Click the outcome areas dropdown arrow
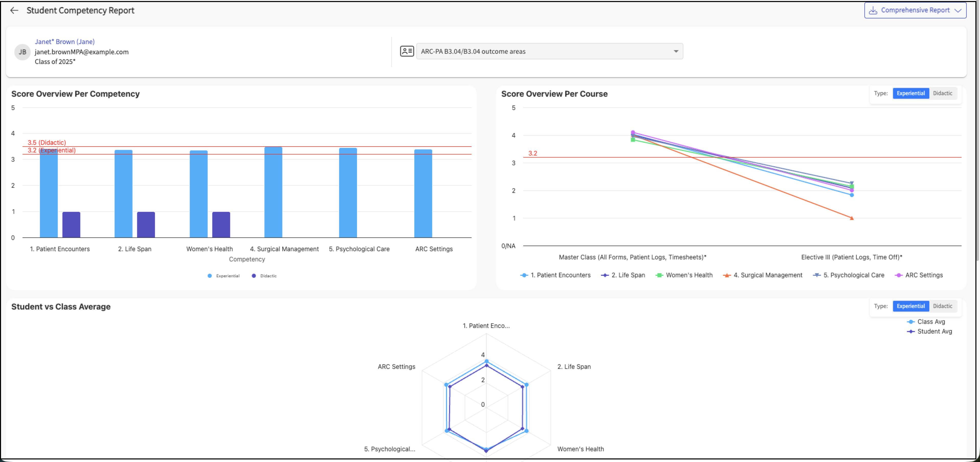 (x=676, y=51)
